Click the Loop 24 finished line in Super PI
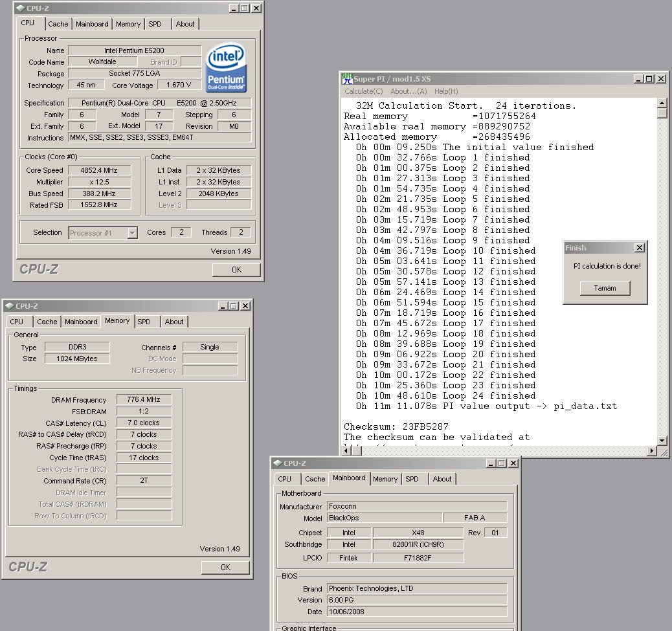The width and height of the screenshot is (672, 631). pos(445,396)
